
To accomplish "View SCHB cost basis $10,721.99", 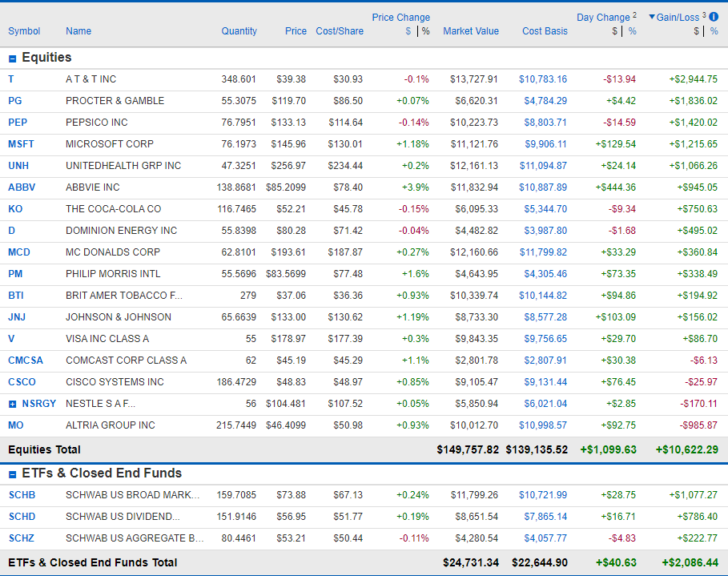I will [543, 495].
